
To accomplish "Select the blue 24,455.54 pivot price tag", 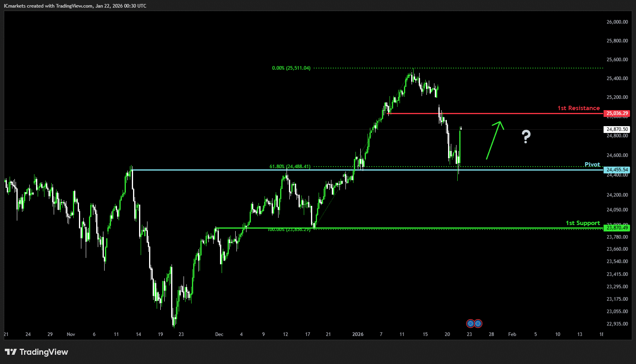I will [617, 170].
